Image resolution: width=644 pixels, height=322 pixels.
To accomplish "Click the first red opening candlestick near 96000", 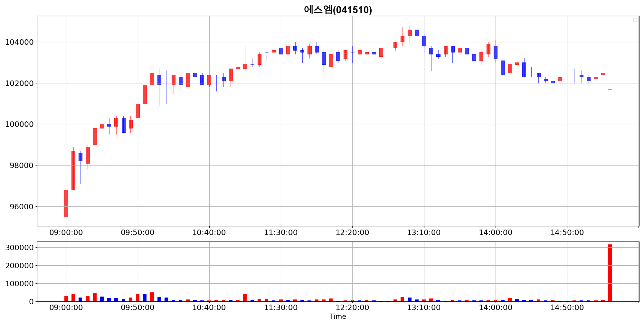I will pyautogui.click(x=66, y=203).
